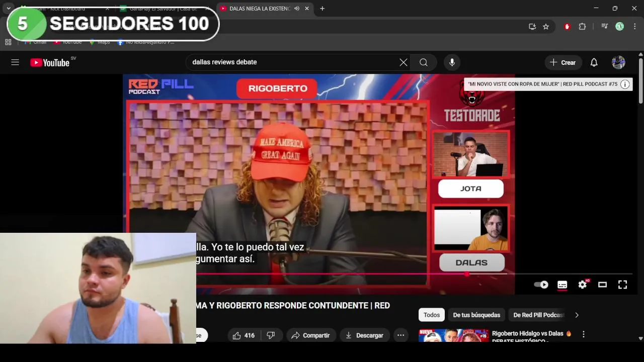Click the Descargar button
Image resolution: width=644 pixels, height=362 pixels.
364,335
